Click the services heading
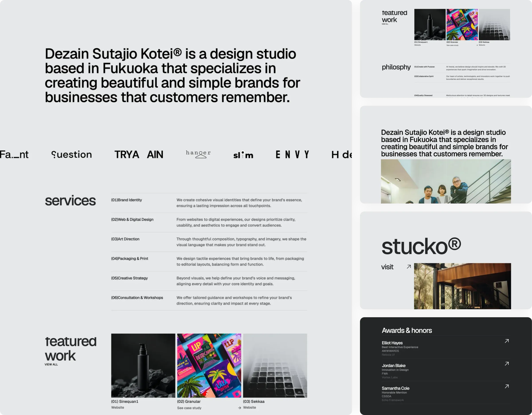 [x=70, y=201]
